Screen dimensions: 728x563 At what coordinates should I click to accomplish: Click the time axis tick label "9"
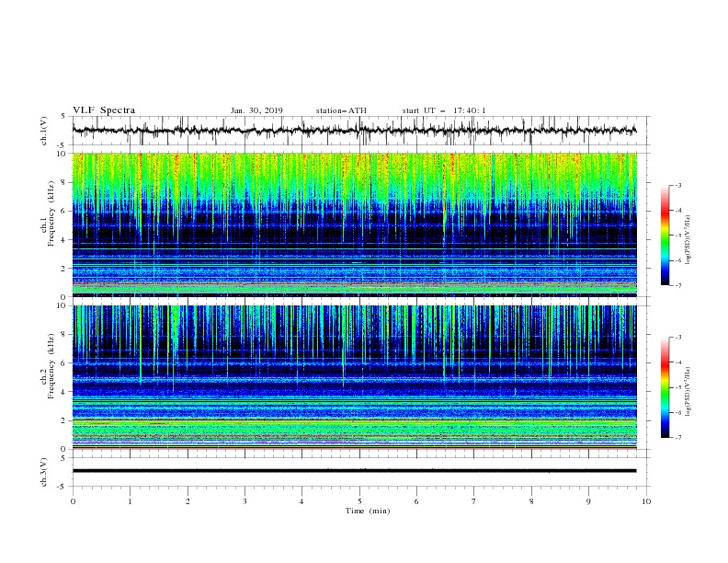[x=588, y=501]
